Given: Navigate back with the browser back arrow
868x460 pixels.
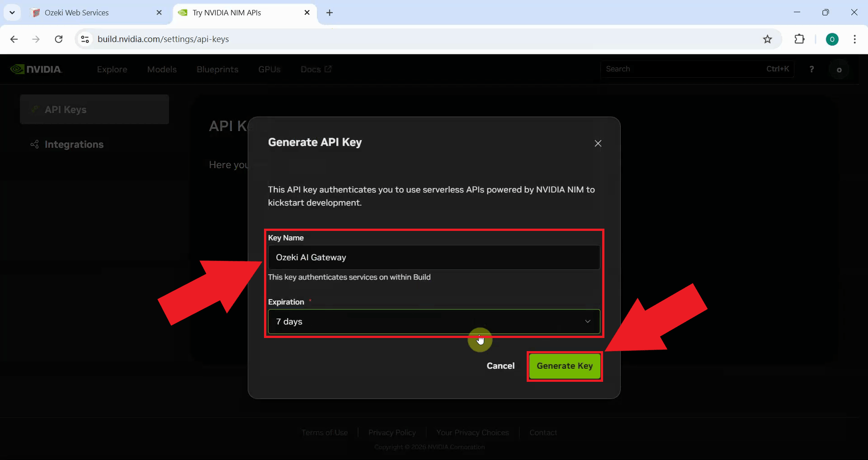Looking at the screenshot, I should coord(14,39).
